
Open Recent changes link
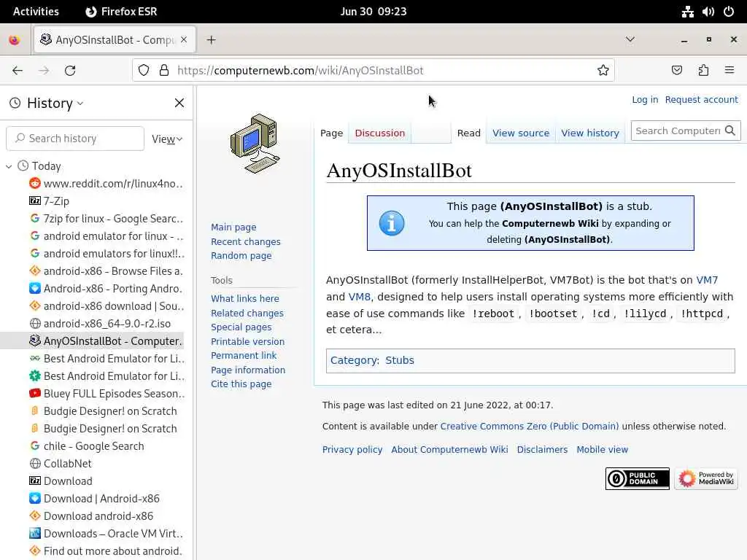click(x=246, y=241)
